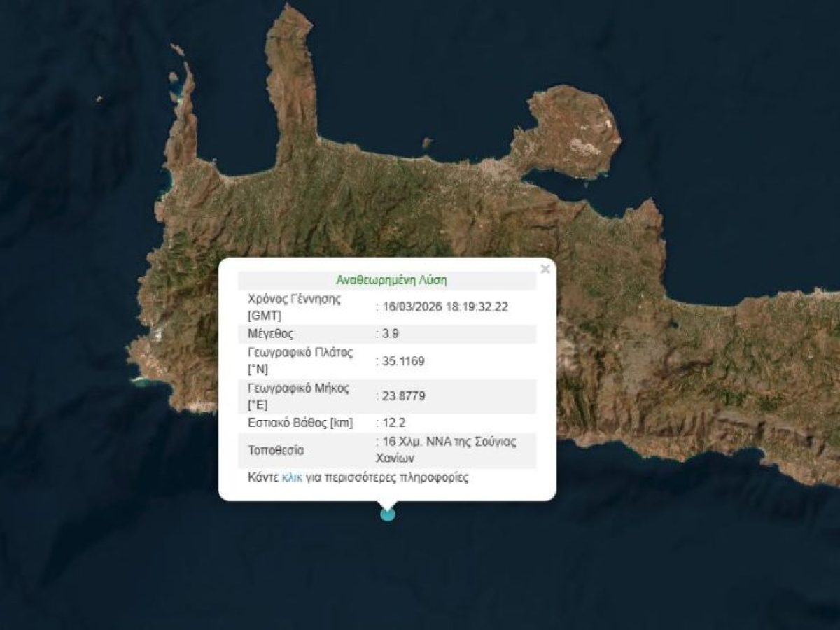The height and width of the screenshot is (630, 840).
Task: Click the focal depth value 12.2
Action: 393,423
